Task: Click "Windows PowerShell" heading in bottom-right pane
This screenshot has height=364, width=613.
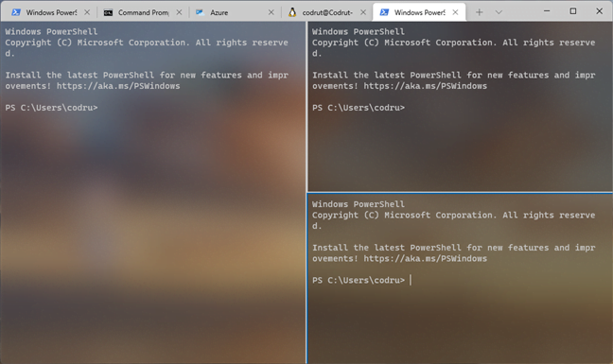Action: 359,204
